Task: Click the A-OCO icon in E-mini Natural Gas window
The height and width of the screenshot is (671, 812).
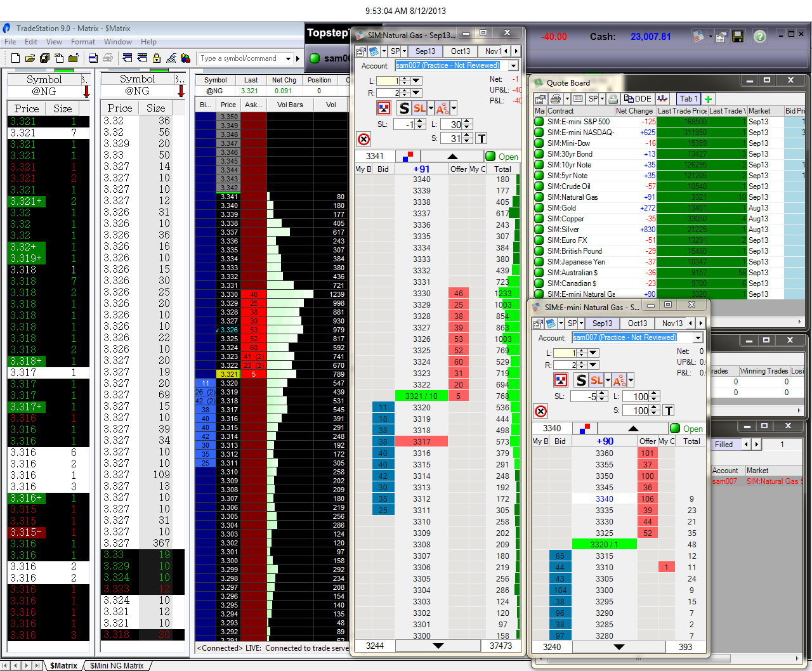Action: (x=619, y=380)
